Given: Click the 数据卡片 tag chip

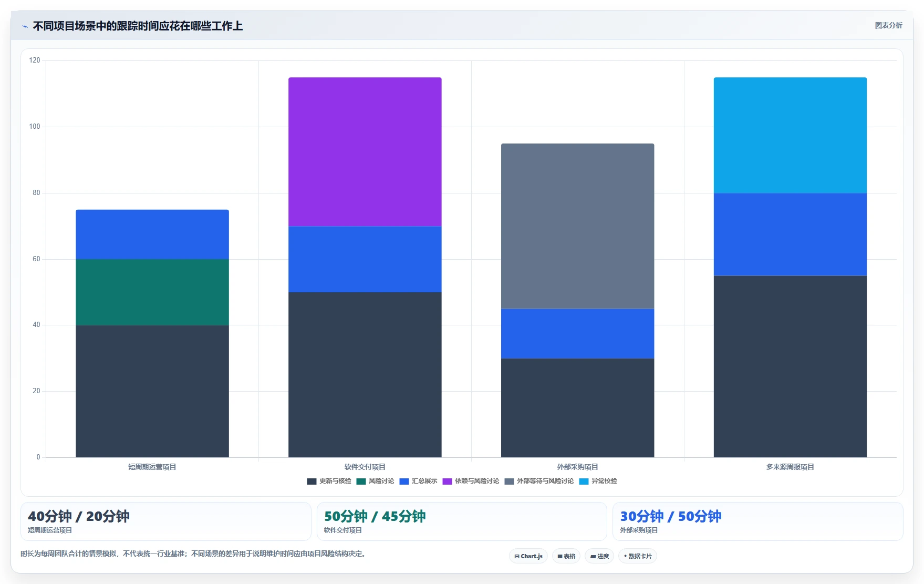Looking at the screenshot, I should tap(638, 556).
